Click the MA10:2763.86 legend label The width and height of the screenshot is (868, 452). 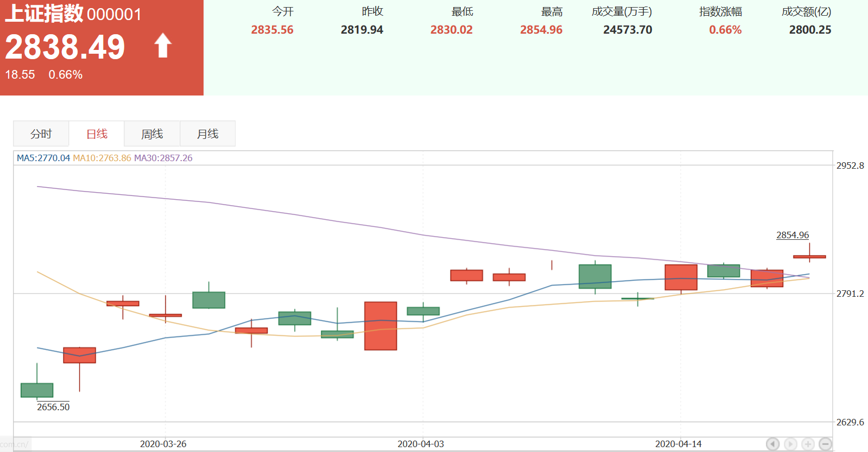pyautogui.click(x=102, y=158)
